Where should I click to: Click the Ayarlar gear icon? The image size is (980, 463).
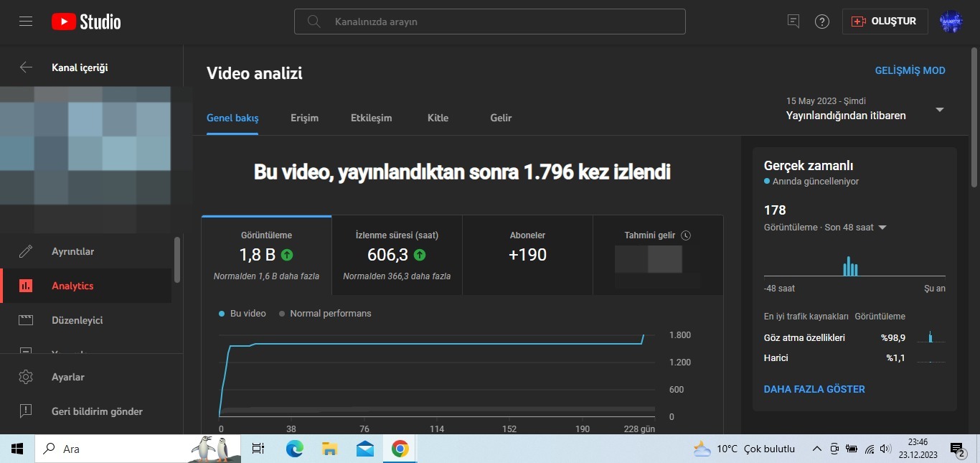tap(26, 377)
